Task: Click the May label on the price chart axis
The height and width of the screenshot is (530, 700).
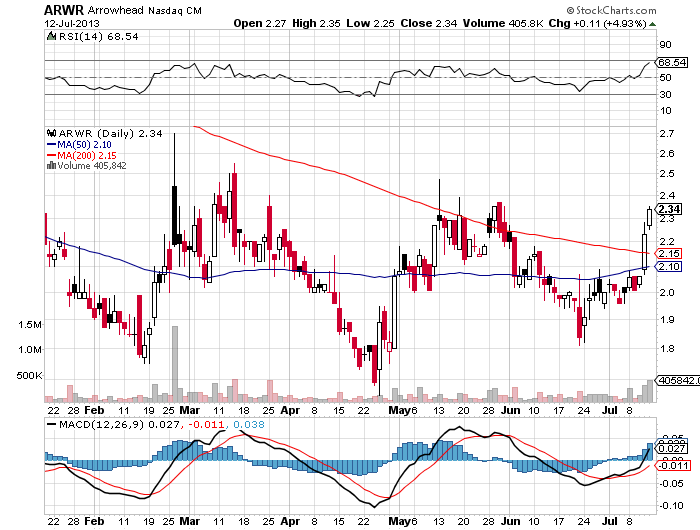Action: (x=400, y=410)
